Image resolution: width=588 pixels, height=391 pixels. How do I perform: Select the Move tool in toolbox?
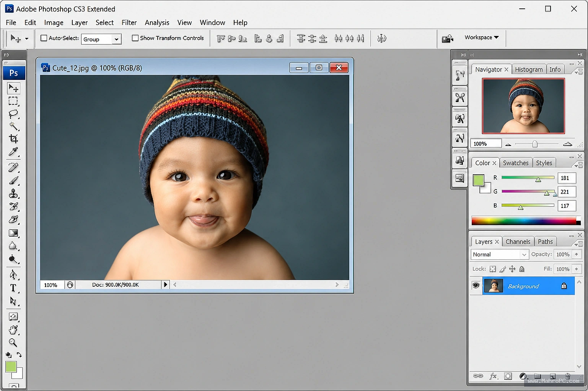tap(13, 88)
